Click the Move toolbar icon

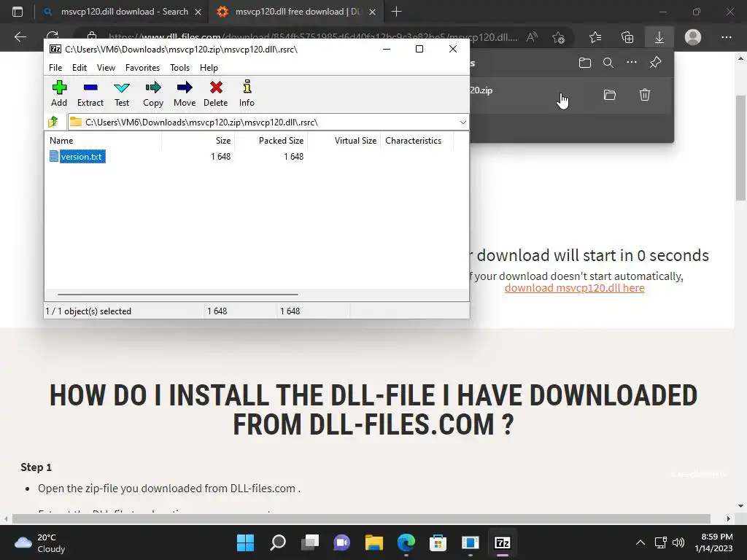185,93
